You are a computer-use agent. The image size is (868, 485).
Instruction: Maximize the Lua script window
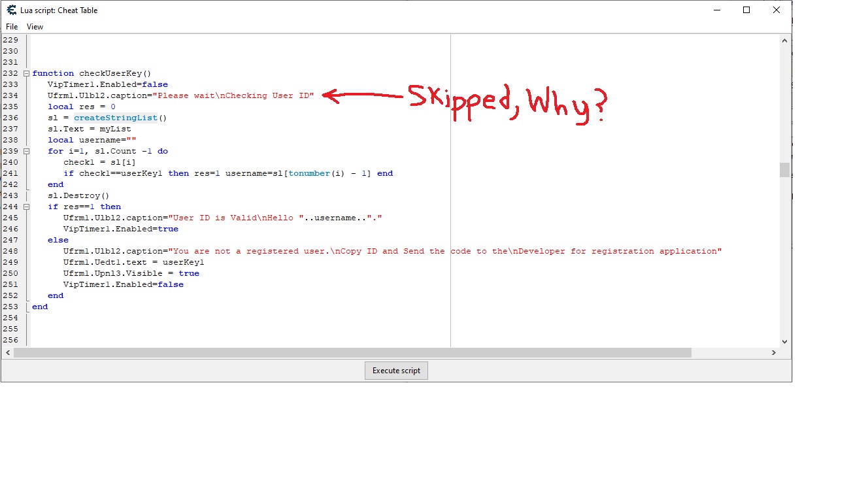pyautogui.click(x=746, y=10)
